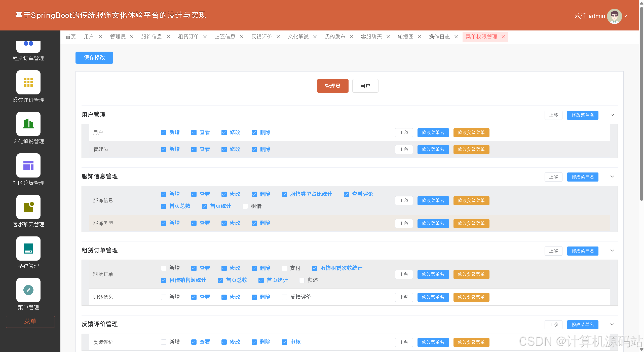Close the 服饰信息 tab with X
The width and height of the screenshot is (644, 352).
[169, 37]
